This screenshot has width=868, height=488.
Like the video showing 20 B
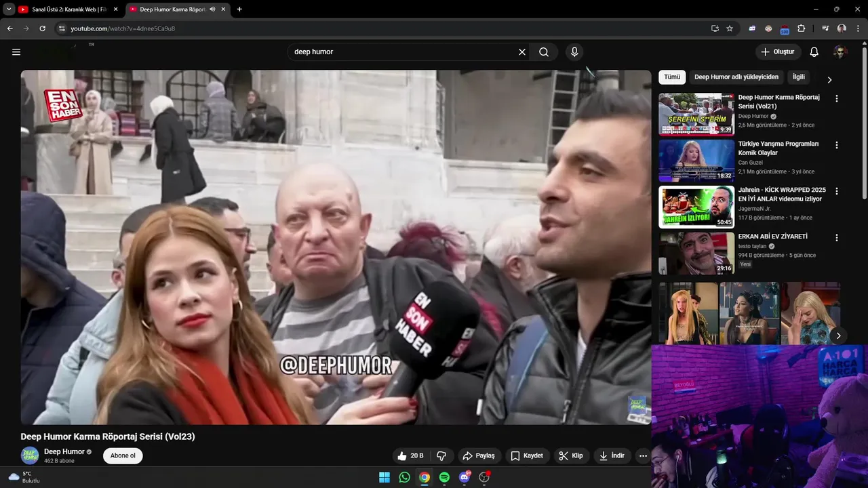pyautogui.click(x=411, y=455)
